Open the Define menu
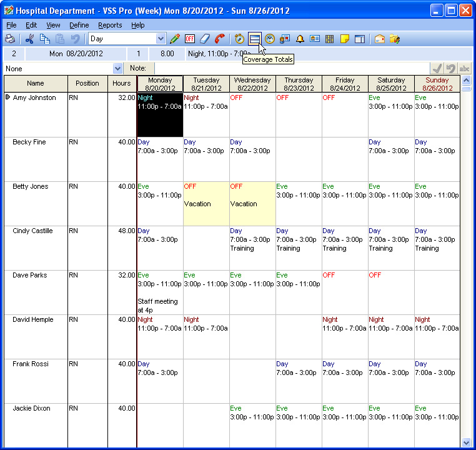Image resolution: width=476 pixels, height=450 pixels. [79, 25]
